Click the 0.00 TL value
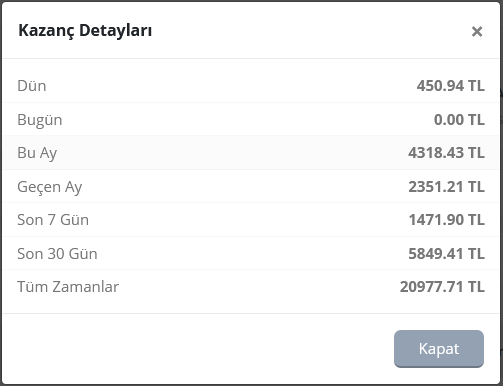The image size is (503, 386). tap(459, 120)
